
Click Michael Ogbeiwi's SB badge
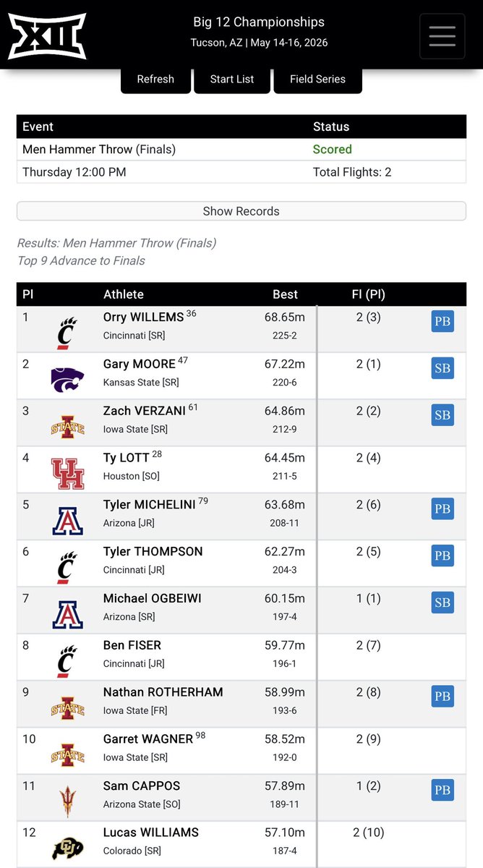(x=443, y=603)
